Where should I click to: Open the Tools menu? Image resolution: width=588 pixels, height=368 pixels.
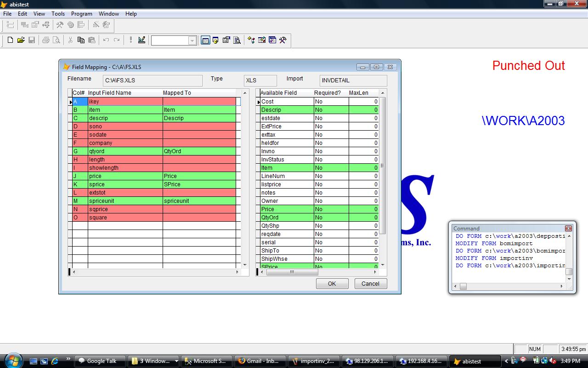58,14
